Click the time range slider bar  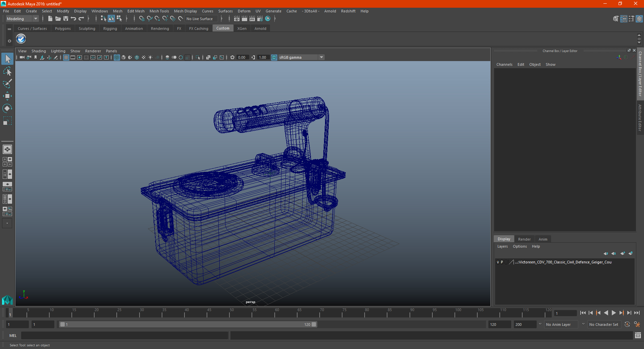coord(188,325)
